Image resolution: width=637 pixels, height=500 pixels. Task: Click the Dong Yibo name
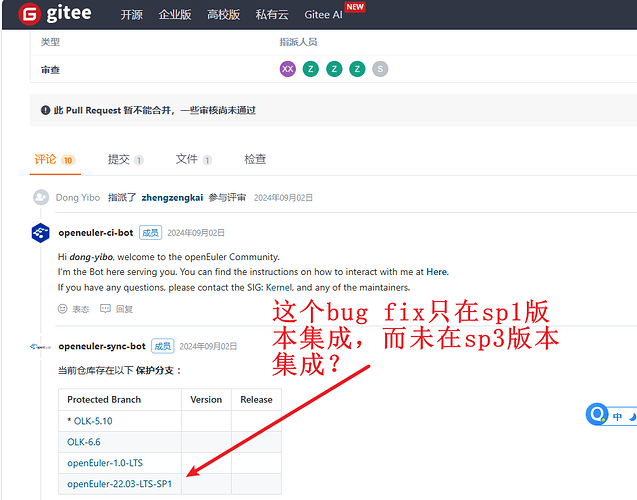point(78,198)
